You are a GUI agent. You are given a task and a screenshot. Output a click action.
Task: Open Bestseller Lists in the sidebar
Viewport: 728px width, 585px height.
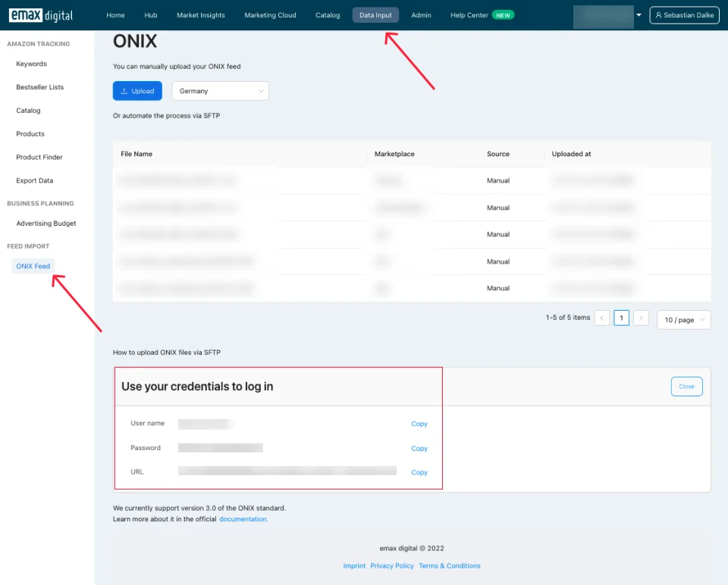tap(40, 87)
